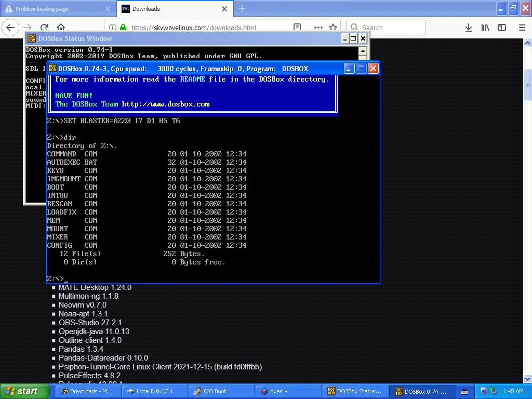Go back with the browser Back arrow
Screen dimensions: 532x399
click(x=10, y=27)
